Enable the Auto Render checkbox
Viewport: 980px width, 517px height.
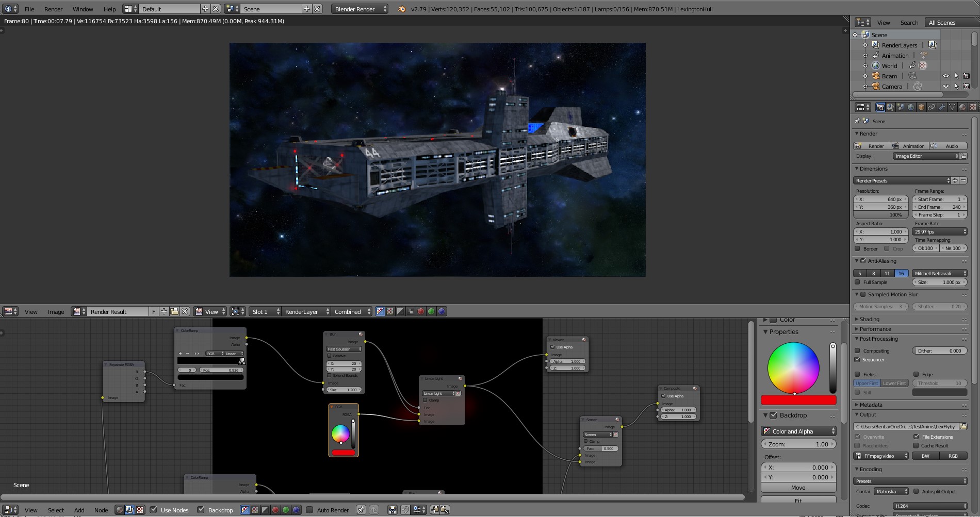[x=310, y=510]
